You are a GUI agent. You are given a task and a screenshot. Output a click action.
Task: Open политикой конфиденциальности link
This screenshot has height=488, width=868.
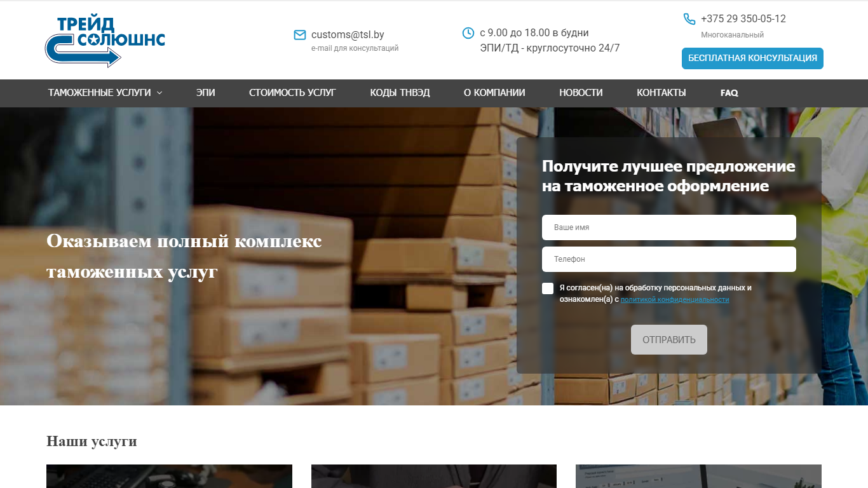[675, 299]
